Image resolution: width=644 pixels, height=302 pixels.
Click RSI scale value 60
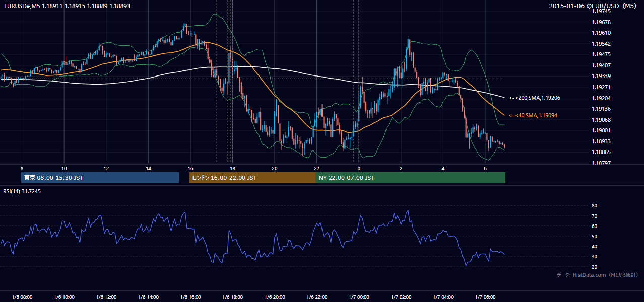(595, 226)
